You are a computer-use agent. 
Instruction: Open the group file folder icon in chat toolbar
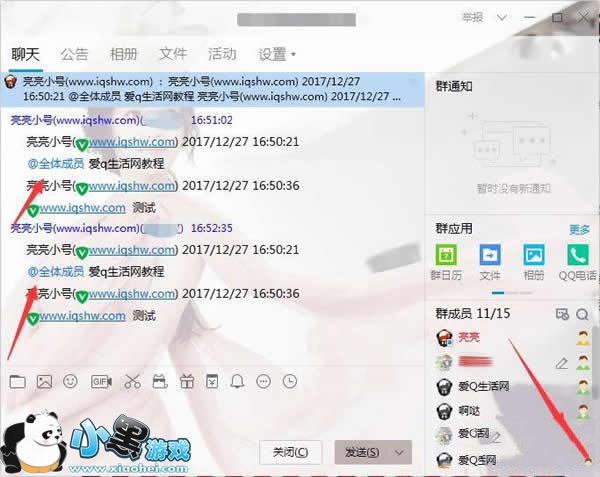click(18, 381)
